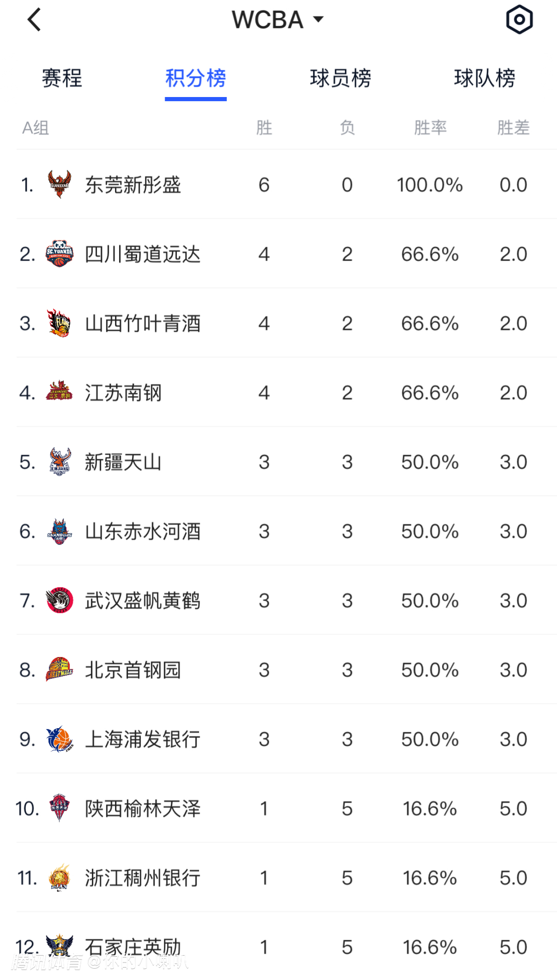Select the 新疆天山 team logo
The image size is (557, 980).
click(x=59, y=461)
